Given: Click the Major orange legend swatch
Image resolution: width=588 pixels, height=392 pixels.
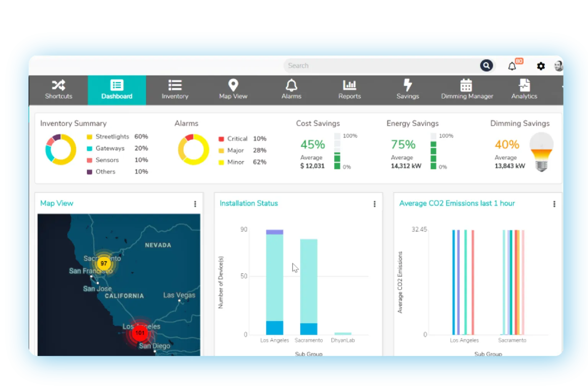Looking at the screenshot, I should [x=221, y=151].
